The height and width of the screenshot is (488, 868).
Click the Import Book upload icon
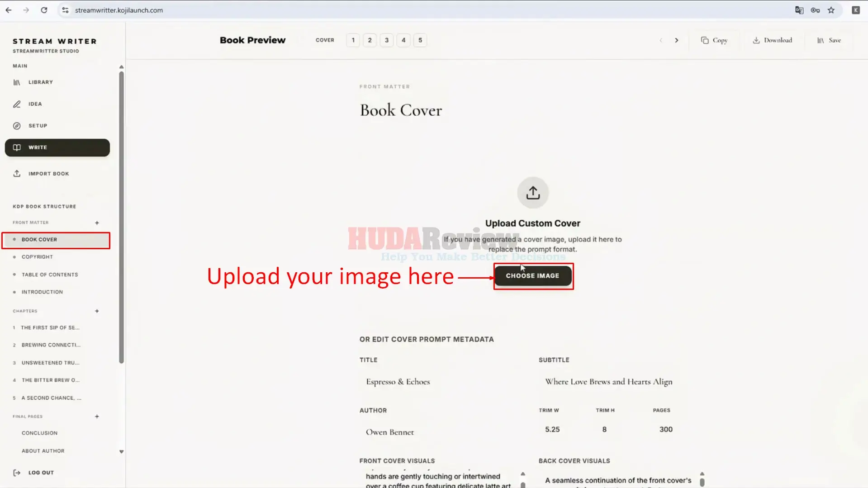click(17, 174)
